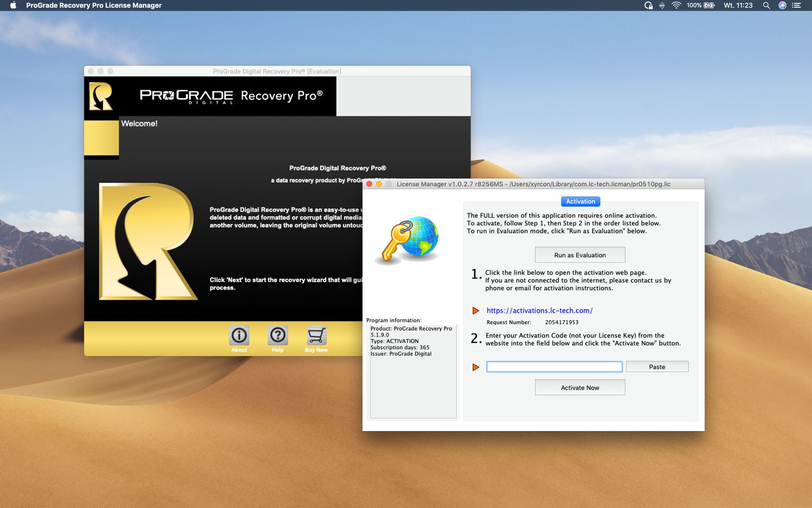Click the ProGrade R logo in header
812x508 pixels.
tap(101, 96)
